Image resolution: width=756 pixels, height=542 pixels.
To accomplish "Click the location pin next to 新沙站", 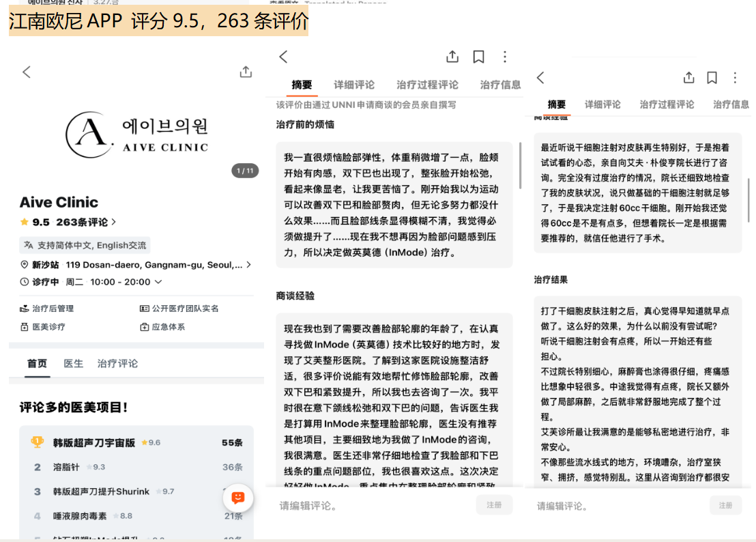I will (24, 265).
